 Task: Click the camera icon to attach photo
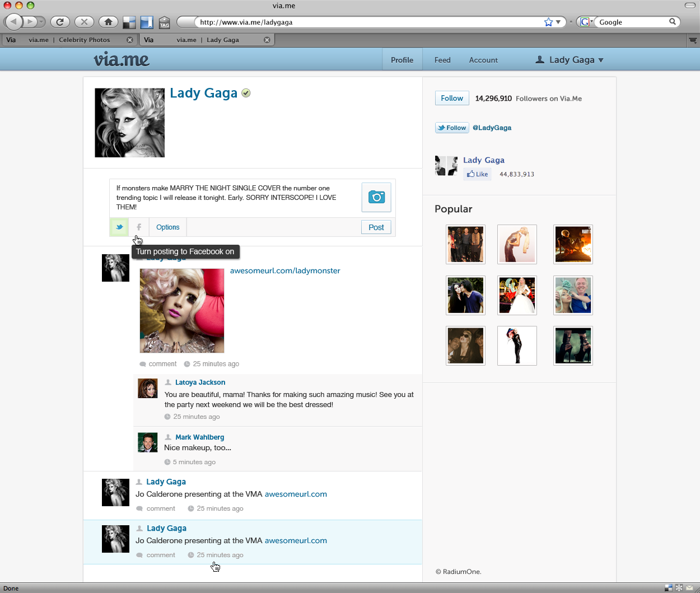pos(376,197)
